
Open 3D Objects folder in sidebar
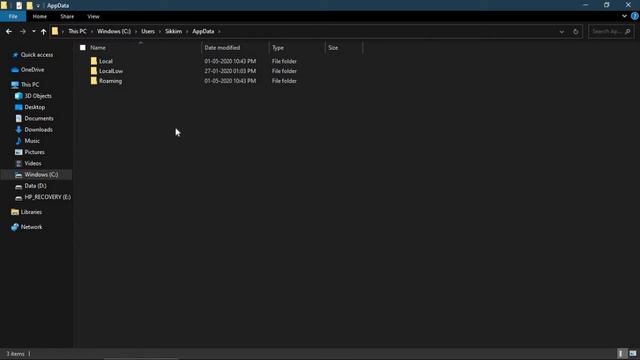point(38,96)
